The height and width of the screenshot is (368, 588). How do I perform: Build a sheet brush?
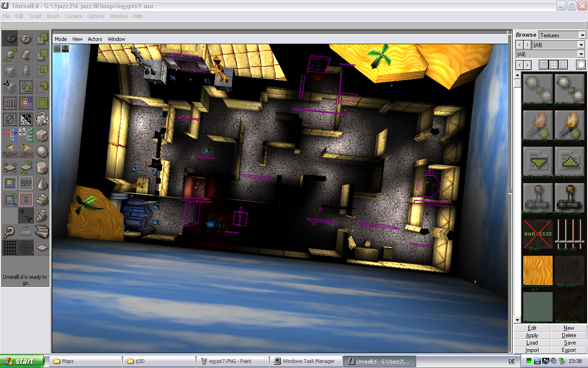[42, 248]
